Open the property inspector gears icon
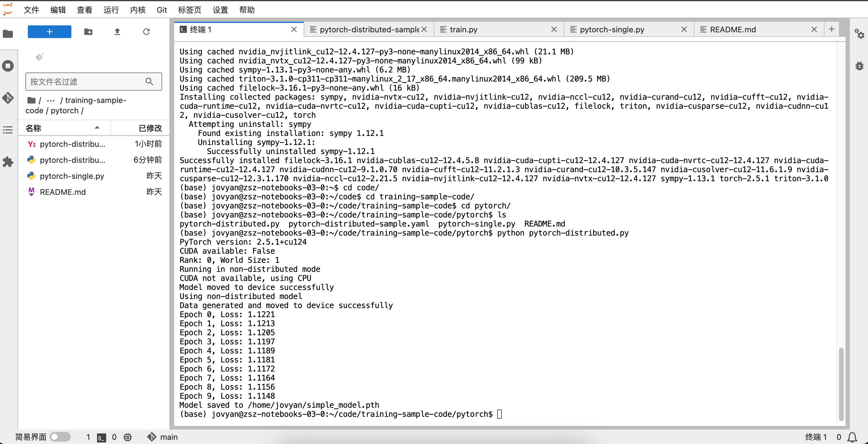The height and width of the screenshot is (444, 868). tap(859, 34)
